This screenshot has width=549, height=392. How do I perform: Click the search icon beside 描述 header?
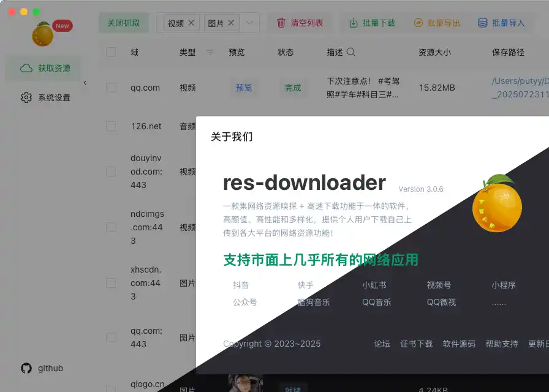point(351,52)
